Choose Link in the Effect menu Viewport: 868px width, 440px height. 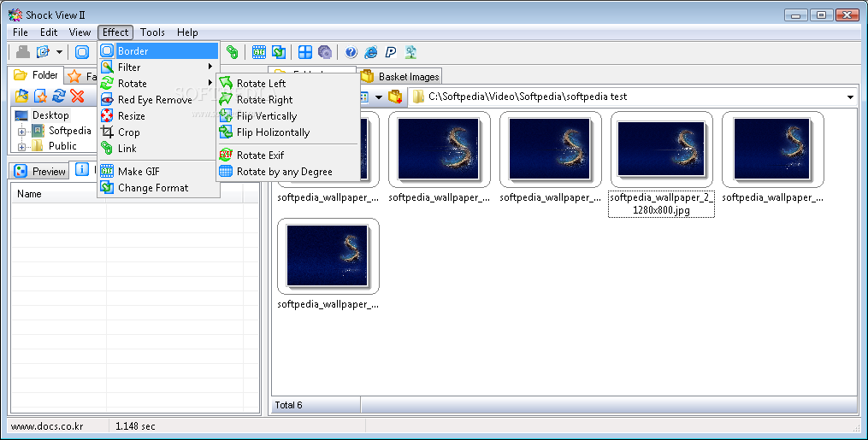tap(159, 148)
